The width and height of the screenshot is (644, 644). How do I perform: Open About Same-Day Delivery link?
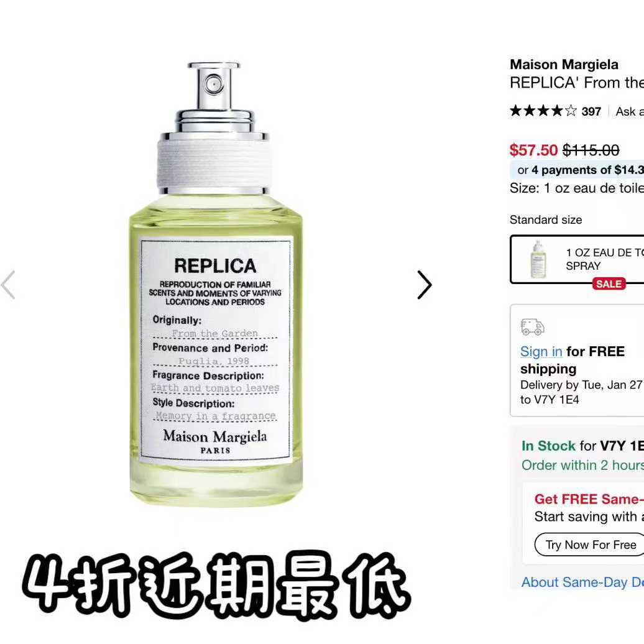tap(582, 582)
